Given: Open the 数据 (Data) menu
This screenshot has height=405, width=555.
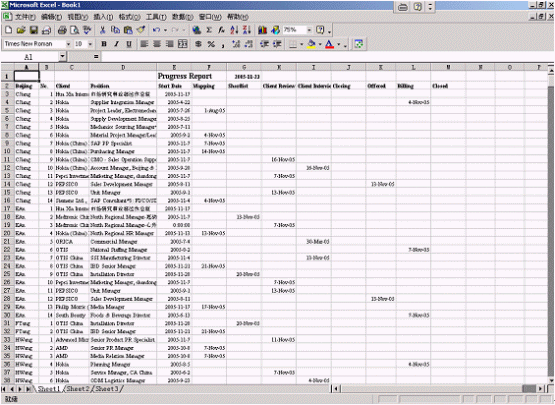Looking at the screenshot, I should pyautogui.click(x=183, y=17).
